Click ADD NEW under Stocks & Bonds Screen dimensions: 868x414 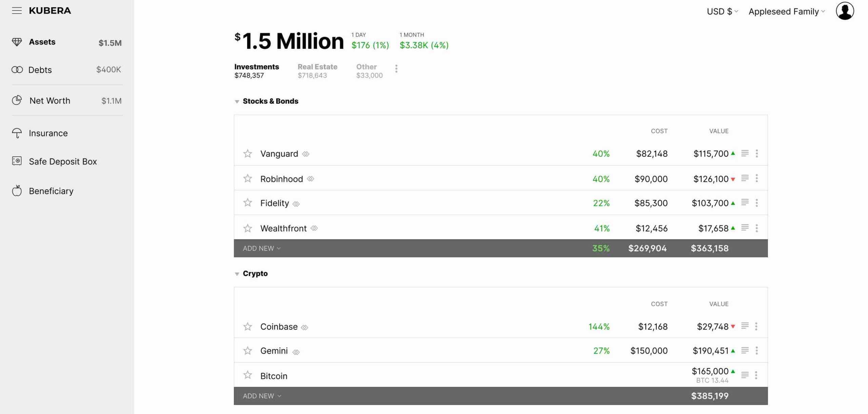tap(262, 248)
